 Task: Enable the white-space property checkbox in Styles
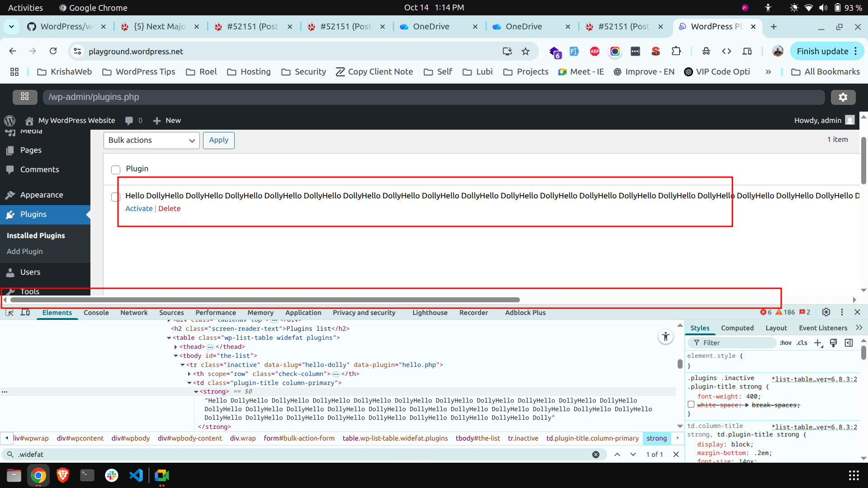pyautogui.click(x=691, y=404)
